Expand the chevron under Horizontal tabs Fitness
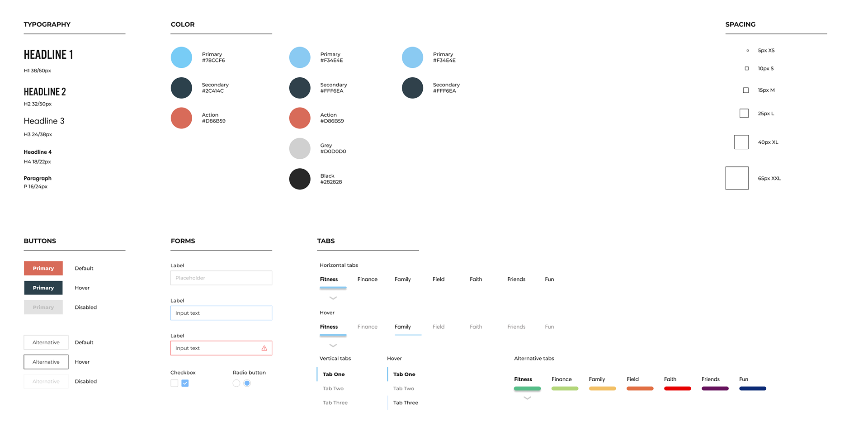Image resolution: width=868 pixels, height=431 pixels. pos(333,298)
